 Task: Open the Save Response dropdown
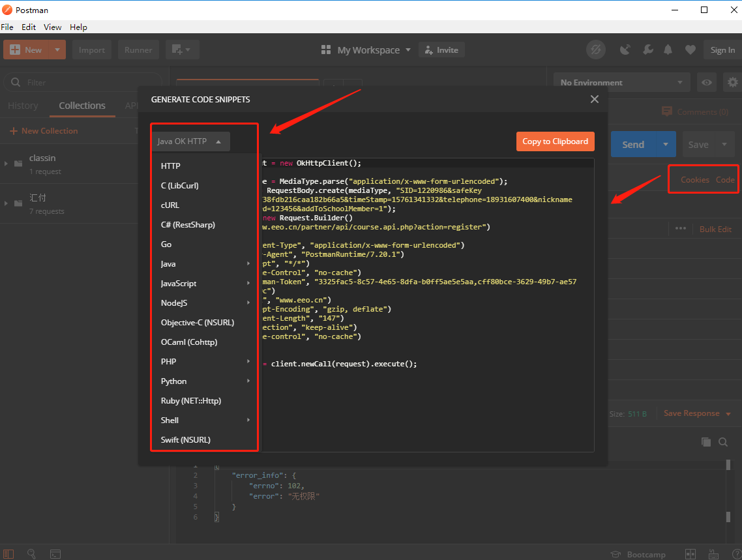click(697, 413)
